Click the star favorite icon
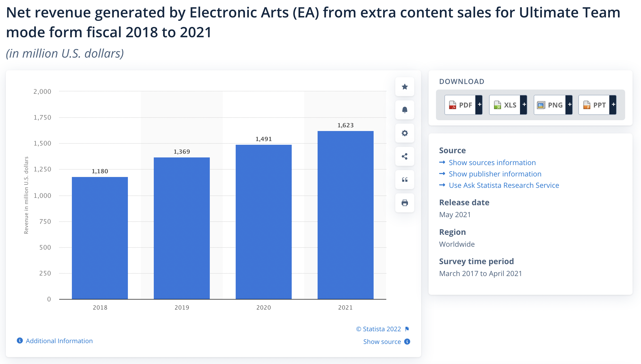Image resolution: width=641 pixels, height=364 pixels. coord(405,87)
